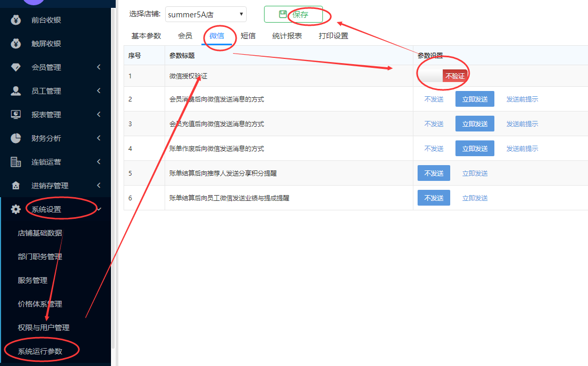588x366 pixels.
Task: Click the building icon for 连锁运营
Action: [16, 161]
